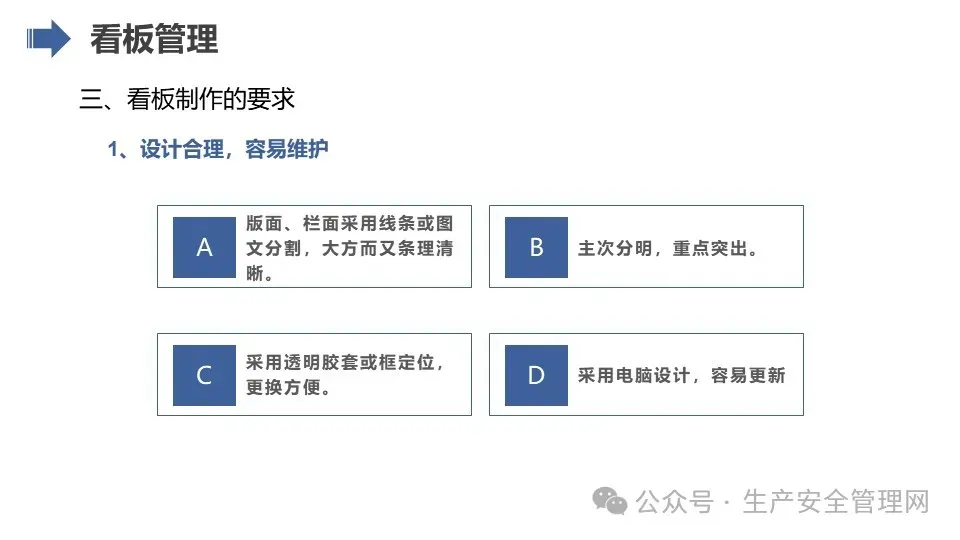This screenshot has height=540, width=960.
Task: Click the subheading 1、设计合理，容易维护
Action: [218, 149]
